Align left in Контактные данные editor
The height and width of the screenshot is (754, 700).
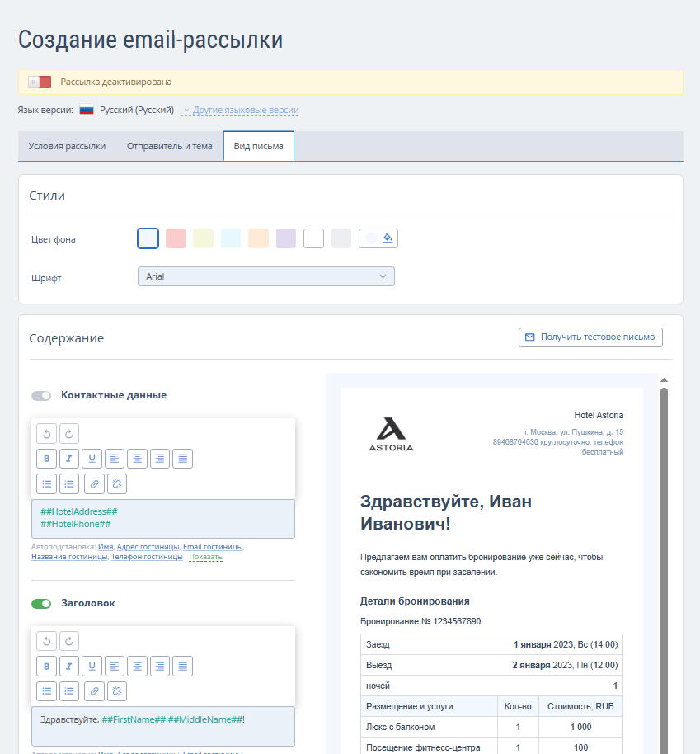tap(115, 459)
